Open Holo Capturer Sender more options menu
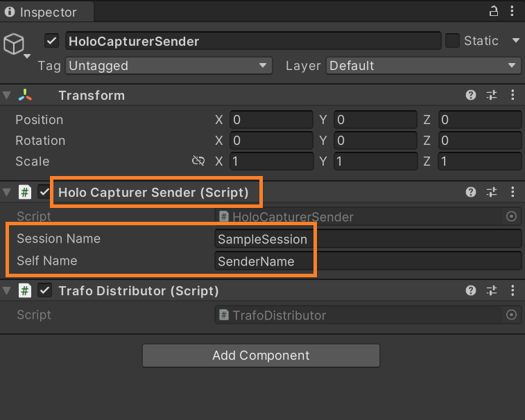The width and height of the screenshot is (525, 420). click(513, 193)
